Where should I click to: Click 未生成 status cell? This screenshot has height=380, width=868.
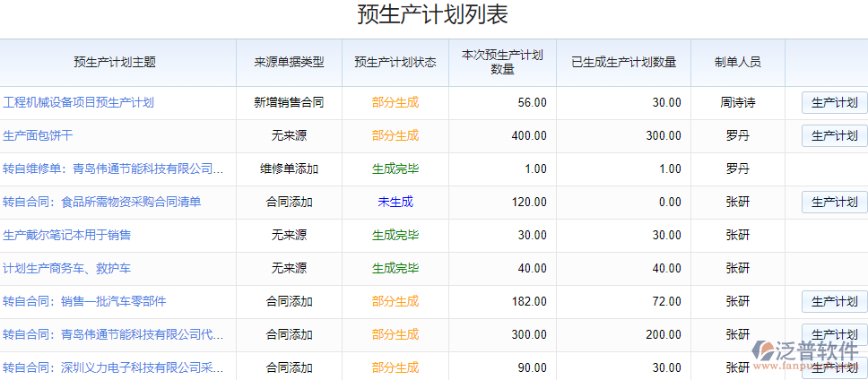click(395, 202)
